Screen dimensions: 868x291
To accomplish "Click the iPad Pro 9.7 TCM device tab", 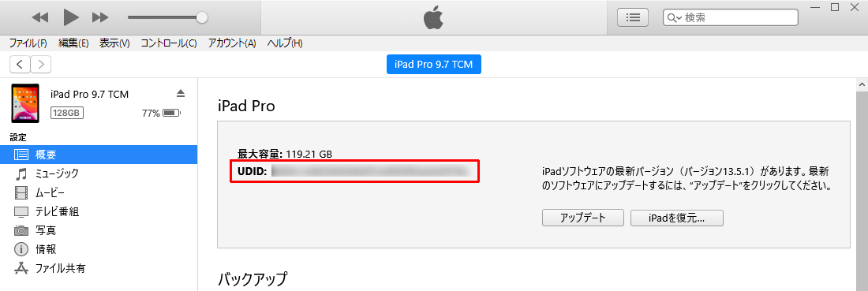I will [x=433, y=65].
